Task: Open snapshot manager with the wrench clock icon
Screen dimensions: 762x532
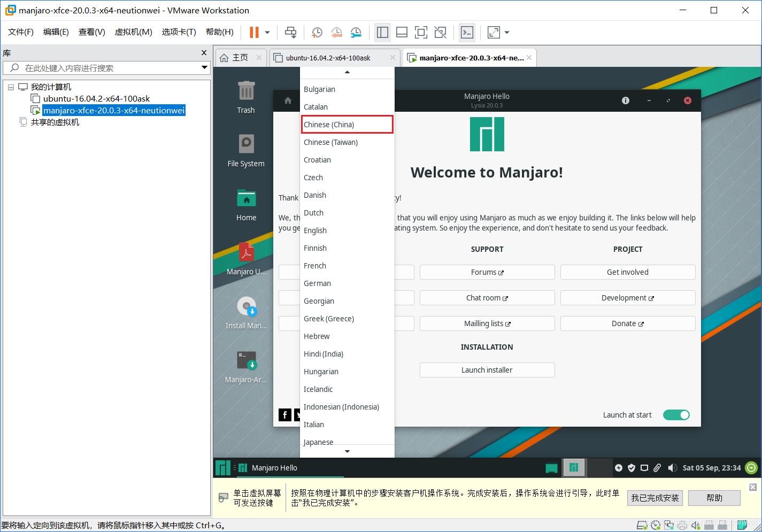Action: (356, 33)
